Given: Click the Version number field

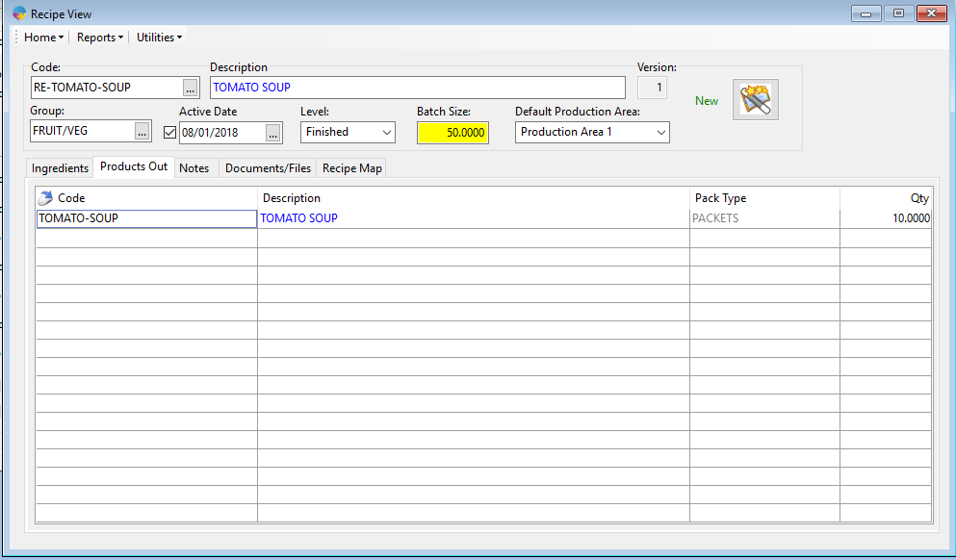Looking at the screenshot, I should (x=652, y=88).
